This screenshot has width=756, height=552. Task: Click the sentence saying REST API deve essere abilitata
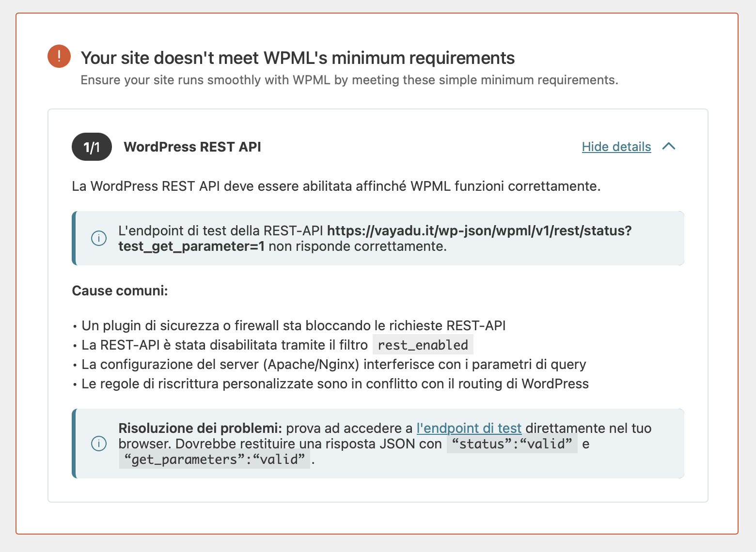(x=336, y=186)
